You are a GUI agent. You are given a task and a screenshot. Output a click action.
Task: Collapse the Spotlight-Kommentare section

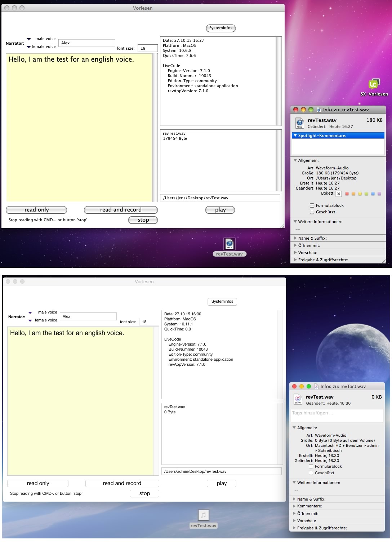(295, 135)
